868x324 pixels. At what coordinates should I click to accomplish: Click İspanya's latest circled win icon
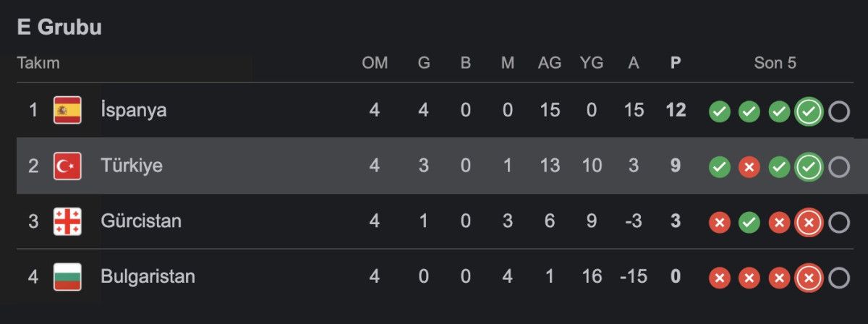tap(809, 111)
